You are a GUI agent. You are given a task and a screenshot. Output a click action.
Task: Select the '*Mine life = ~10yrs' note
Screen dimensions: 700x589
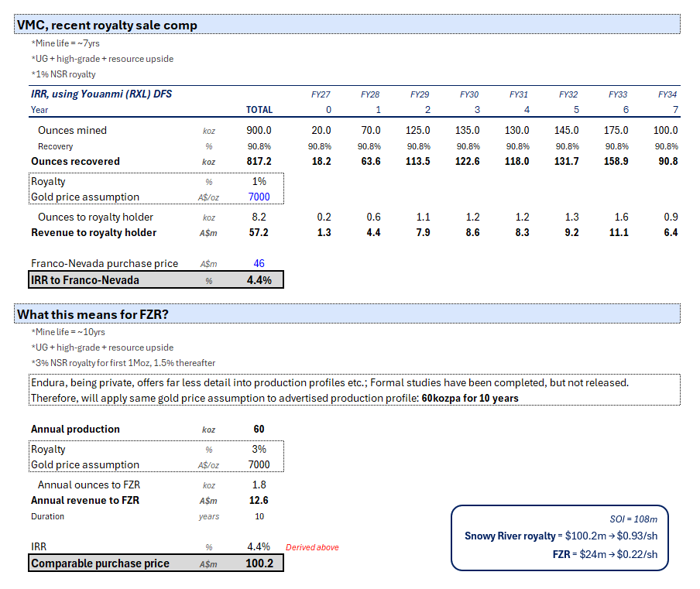[x=68, y=332]
